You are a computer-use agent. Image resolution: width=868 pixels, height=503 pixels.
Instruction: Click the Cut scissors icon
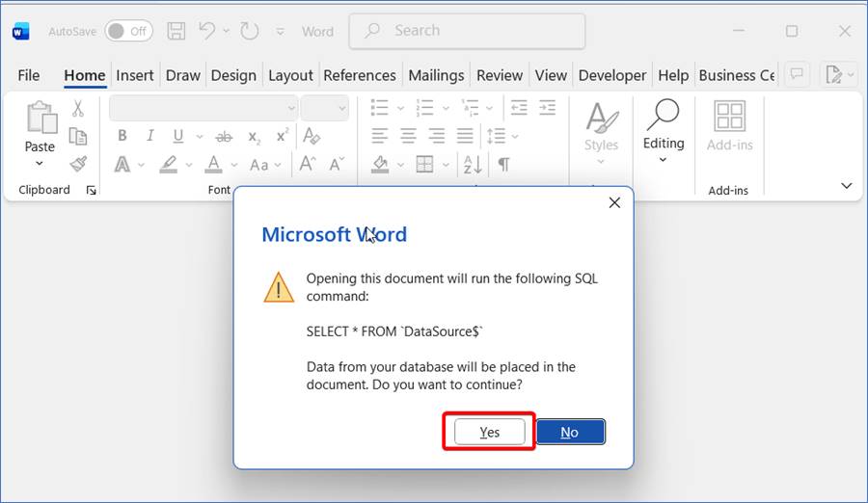78,109
